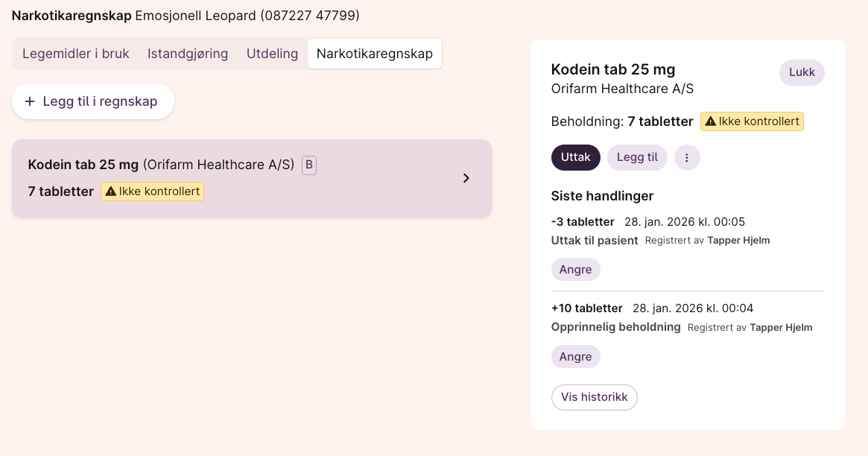Click the plus icon in Legg til i regnskap
Screen dimensions: 868x456
point(30,101)
